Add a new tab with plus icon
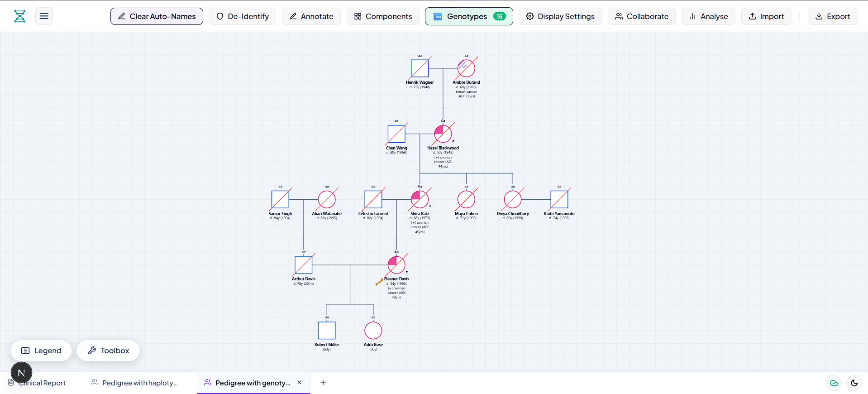868x394 pixels. [x=323, y=383]
